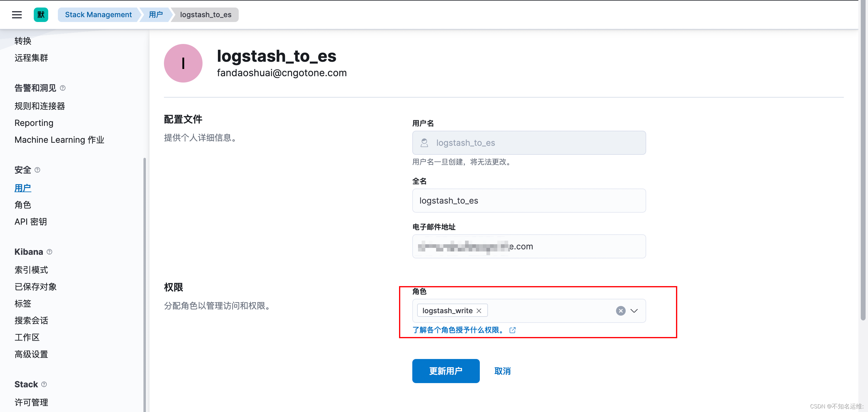868x412 pixels.
Task: Click help icon beside 安全 heading
Action: [37, 170]
